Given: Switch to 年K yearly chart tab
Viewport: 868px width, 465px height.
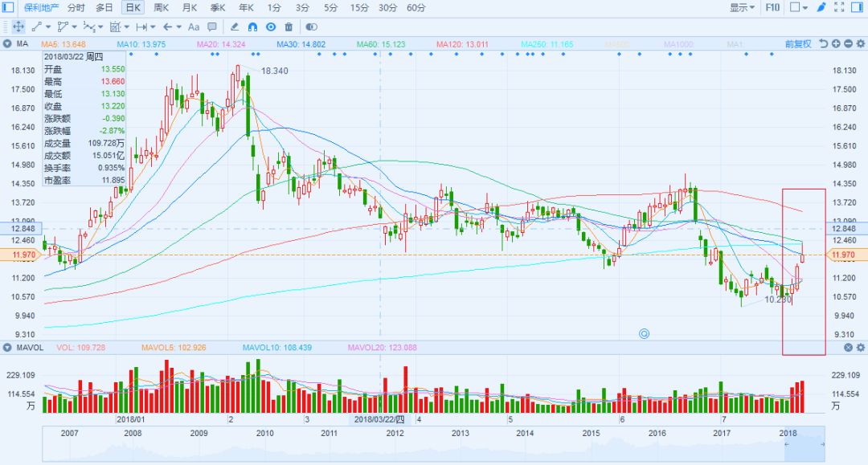Looking at the screenshot, I should (246, 8).
